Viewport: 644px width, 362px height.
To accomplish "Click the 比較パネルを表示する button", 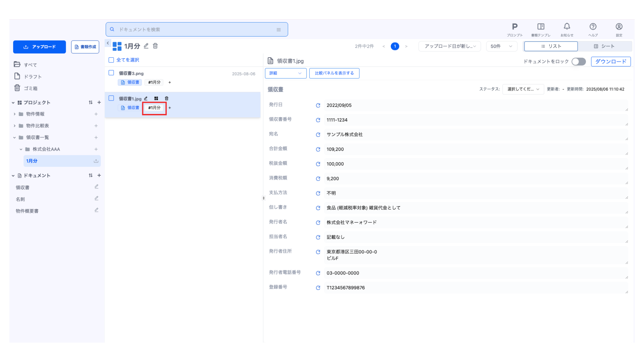I will (x=334, y=73).
